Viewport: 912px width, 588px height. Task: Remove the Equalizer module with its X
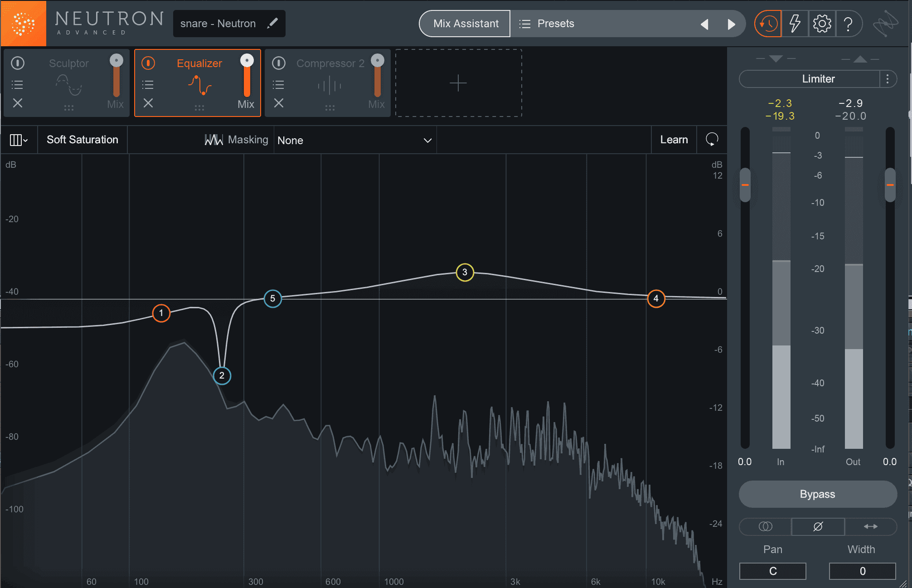pyautogui.click(x=148, y=103)
